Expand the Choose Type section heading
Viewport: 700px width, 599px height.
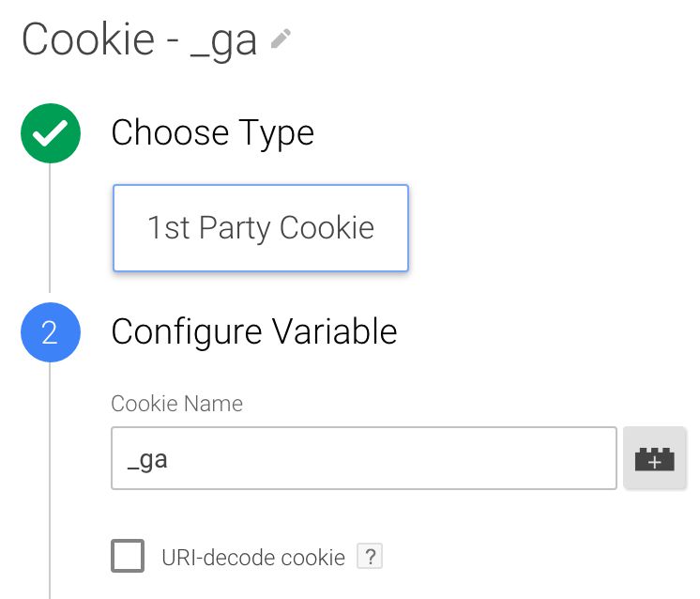(x=212, y=132)
